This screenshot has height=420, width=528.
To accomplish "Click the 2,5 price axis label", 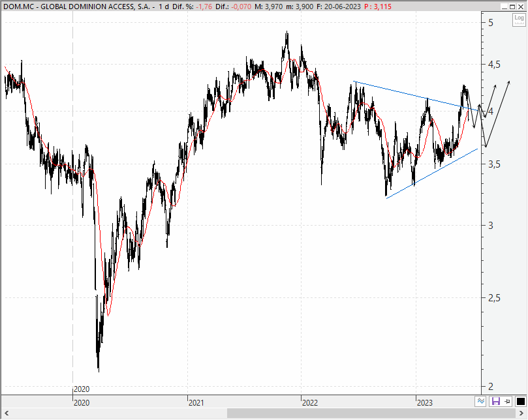I will 494,298.
